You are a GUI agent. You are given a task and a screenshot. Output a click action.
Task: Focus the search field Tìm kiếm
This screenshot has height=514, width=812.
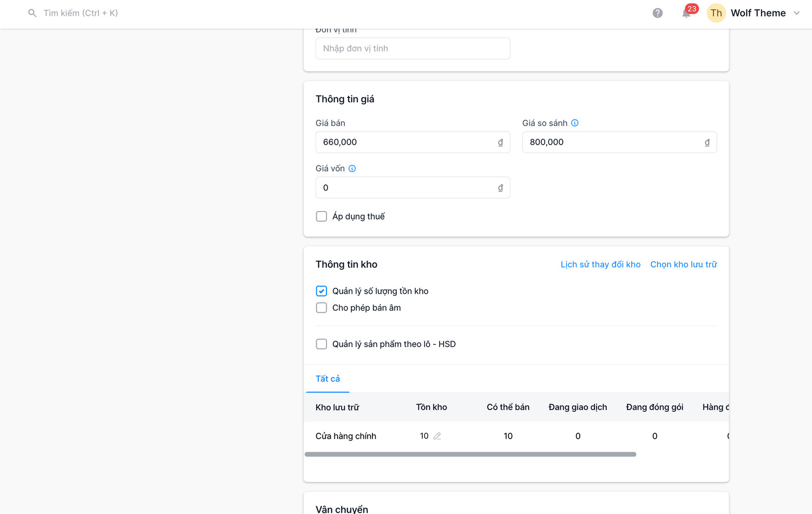81,13
